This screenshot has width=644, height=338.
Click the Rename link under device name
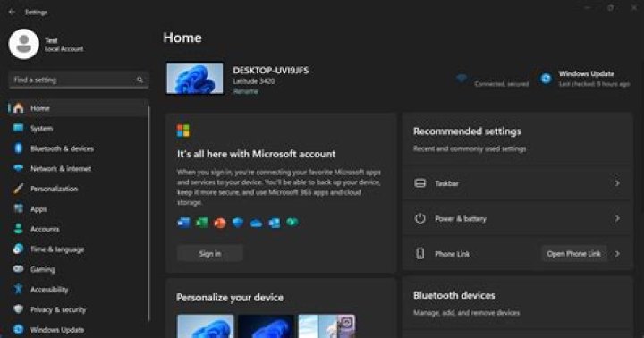click(x=246, y=91)
